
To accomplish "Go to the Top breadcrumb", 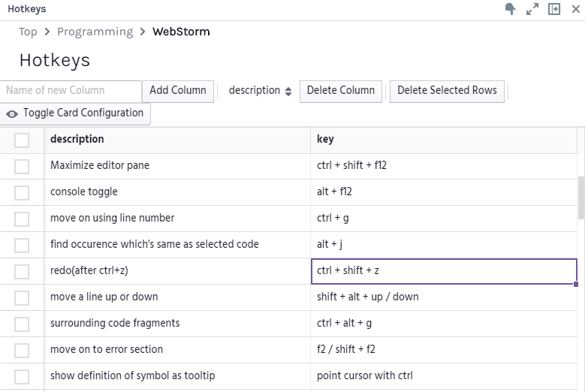I will click(x=28, y=32).
